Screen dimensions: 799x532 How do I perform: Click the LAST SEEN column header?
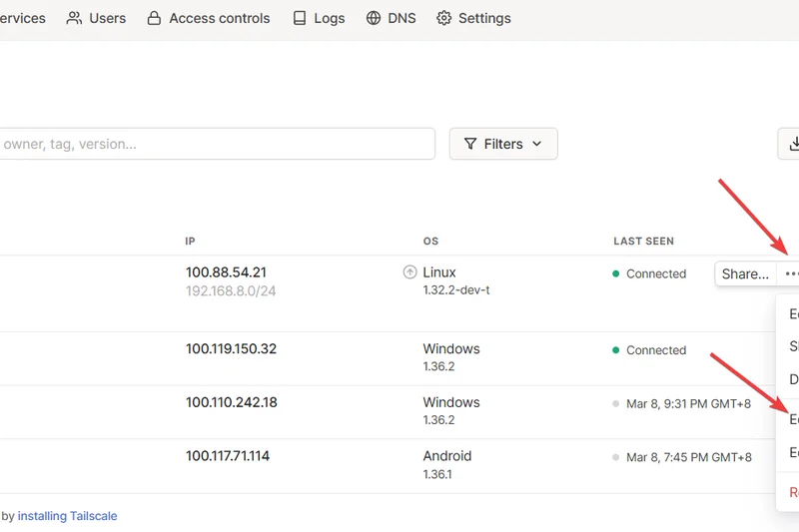point(643,242)
